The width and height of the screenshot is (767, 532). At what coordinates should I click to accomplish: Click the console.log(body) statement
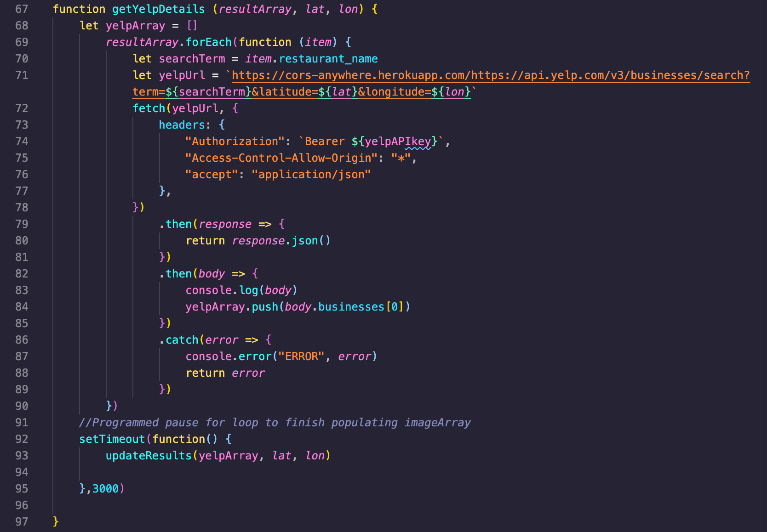coord(240,290)
